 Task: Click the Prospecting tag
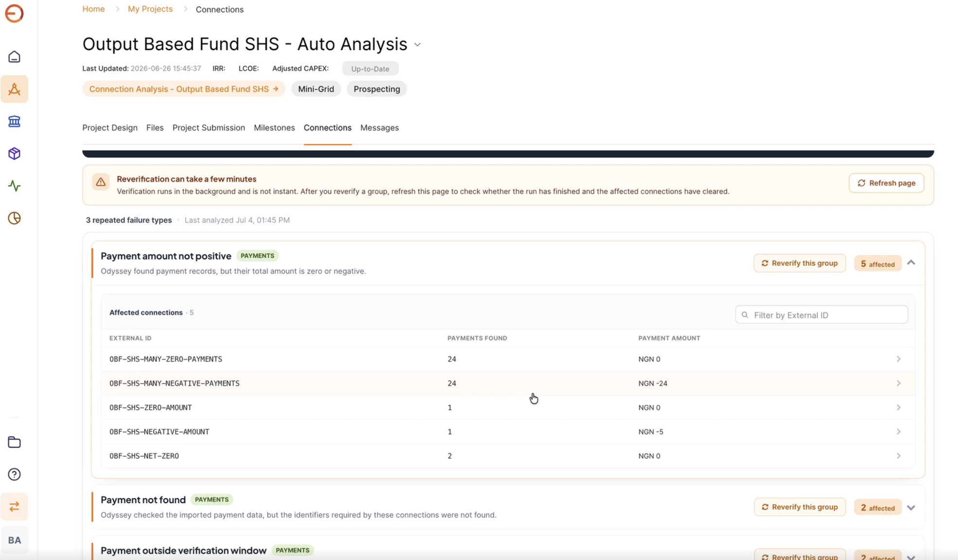coord(377,89)
